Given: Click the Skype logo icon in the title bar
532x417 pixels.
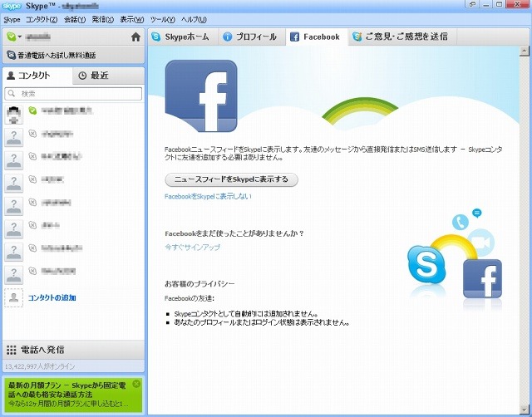Looking at the screenshot, I should [x=12, y=6].
